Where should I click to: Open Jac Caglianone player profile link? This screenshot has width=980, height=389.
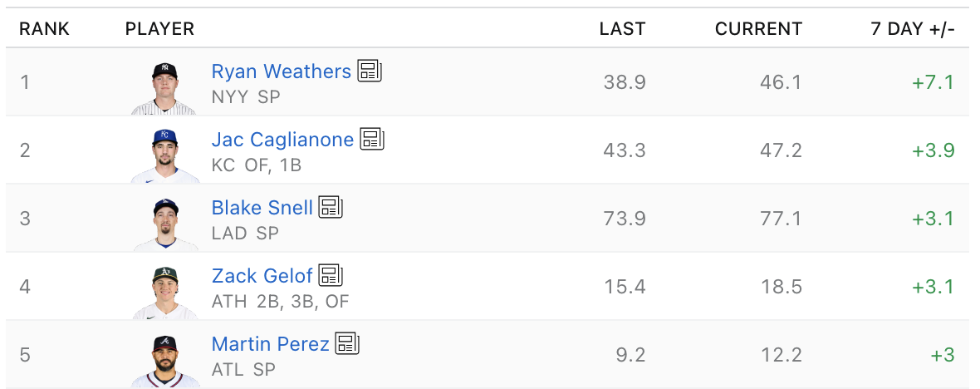click(282, 140)
